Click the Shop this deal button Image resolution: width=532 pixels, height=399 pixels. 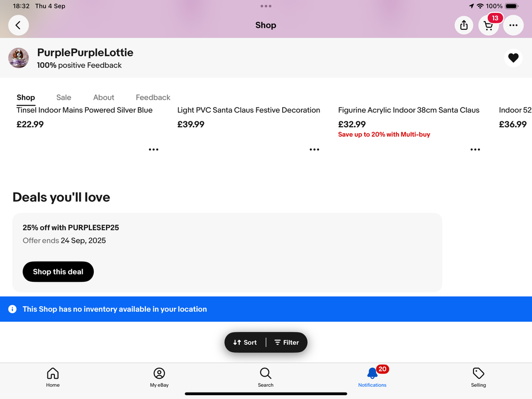tap(58, 272)
